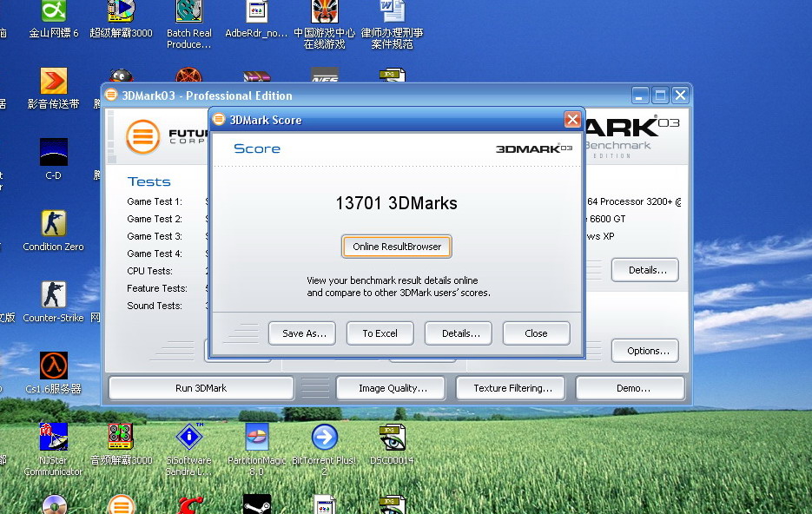Click the "Tests" section heading
The height and width of the screenshot is (514, 812).
[x=149, y=181]
